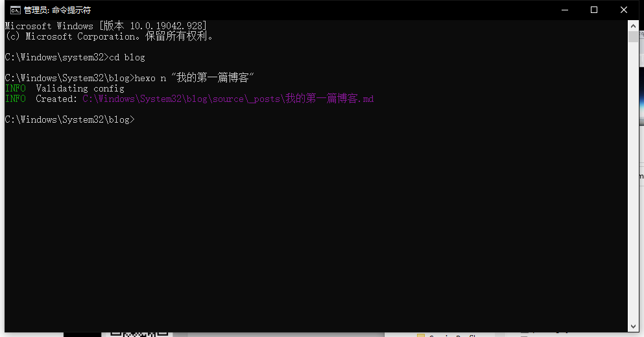Click the Microsoft Windows version line
This screenshot has width=644, height=337.
[106, 26]
